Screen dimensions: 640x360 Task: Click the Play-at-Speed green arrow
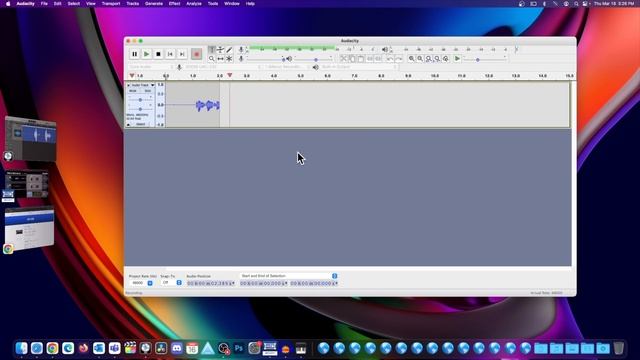click(x=457, y=59)
